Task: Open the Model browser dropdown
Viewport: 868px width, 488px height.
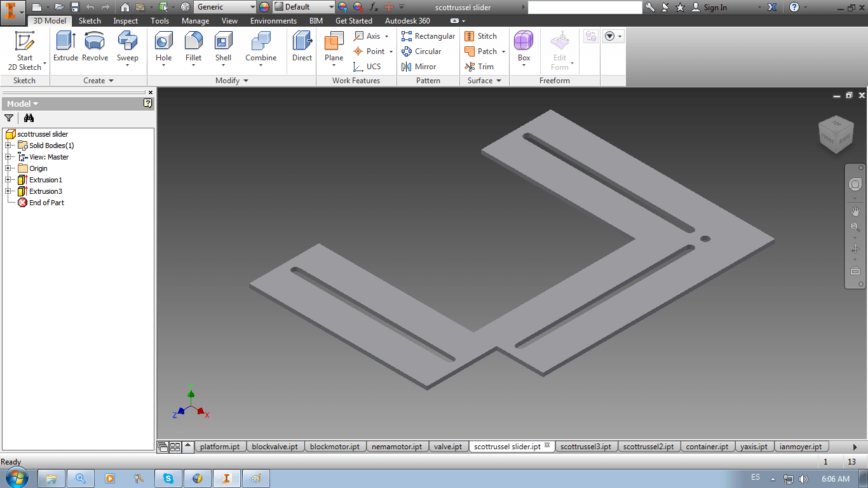Action: tap(23, 104)
